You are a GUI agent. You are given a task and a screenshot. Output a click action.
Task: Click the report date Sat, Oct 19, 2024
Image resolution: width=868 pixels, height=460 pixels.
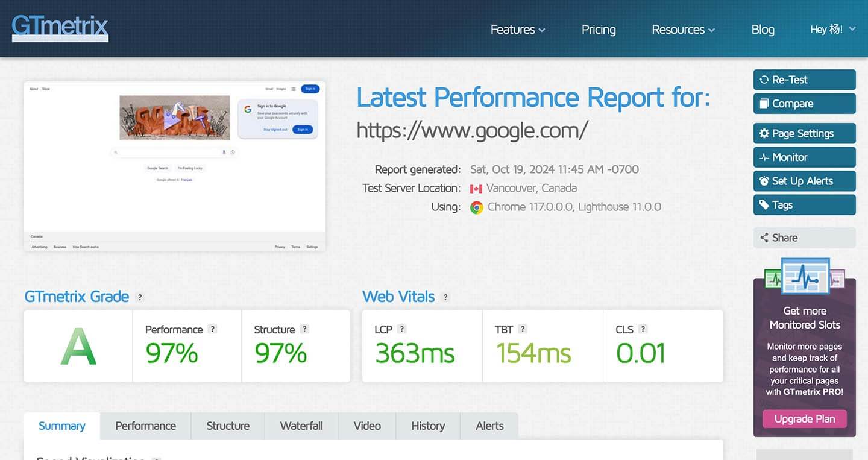click(x=512, y=169)
